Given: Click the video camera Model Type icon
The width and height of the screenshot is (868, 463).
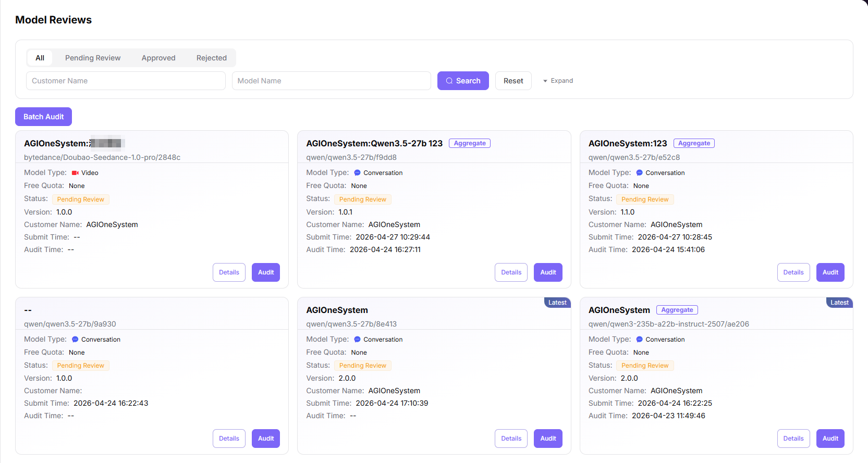Looking at the screenshot, I should click(75, 173).
